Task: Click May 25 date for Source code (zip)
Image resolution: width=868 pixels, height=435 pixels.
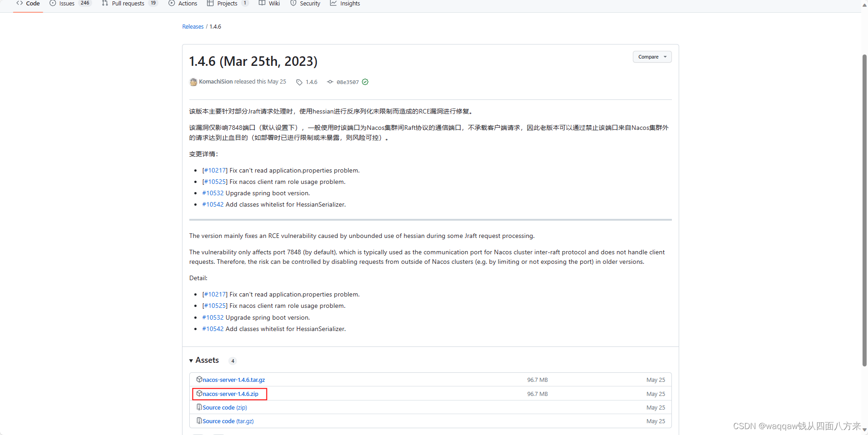Action: coord(656,408)
